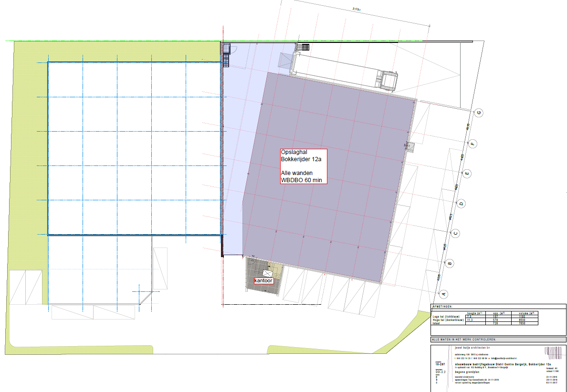Select the "begane grondplan" drawing title

click(x=467, y=372)
